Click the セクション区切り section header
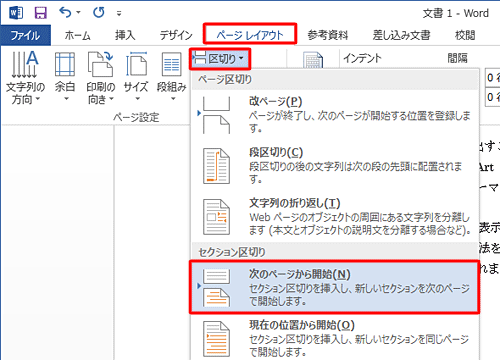Screen dimensions: 500x360 click(335, 252)
